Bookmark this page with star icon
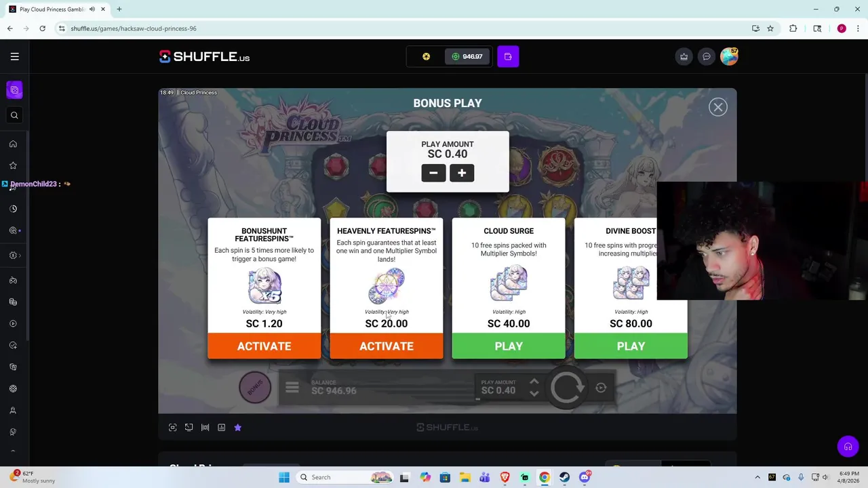 [x=770, y=28]
